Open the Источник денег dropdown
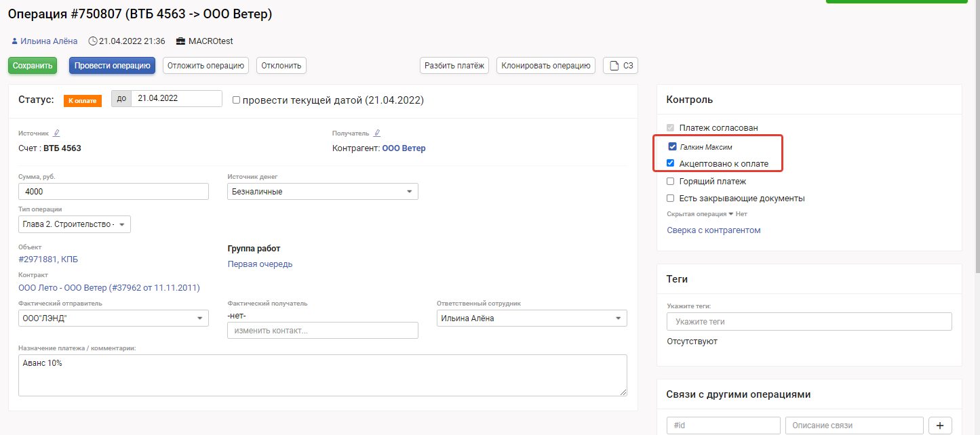980x435 pixels. [x=323, y=192]
